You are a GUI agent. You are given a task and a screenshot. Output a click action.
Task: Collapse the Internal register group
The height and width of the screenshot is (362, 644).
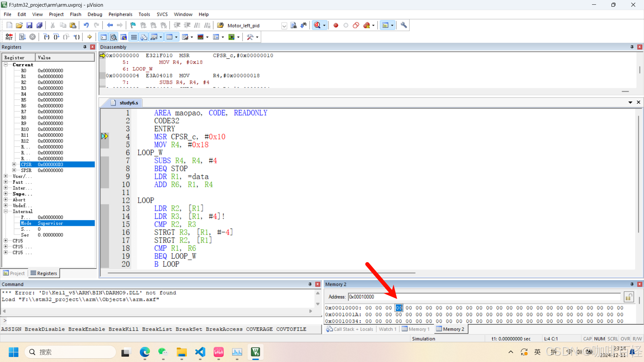[x=6, y=211]
